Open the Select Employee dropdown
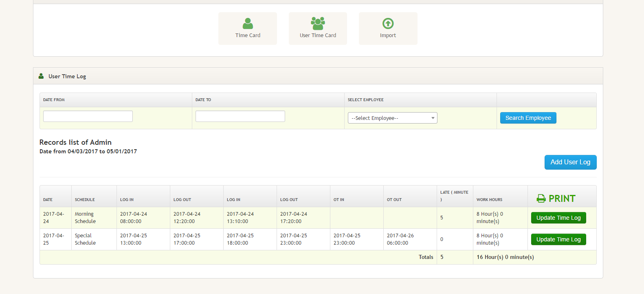Screen dimensions: 644x294 (x=392, y=118)
